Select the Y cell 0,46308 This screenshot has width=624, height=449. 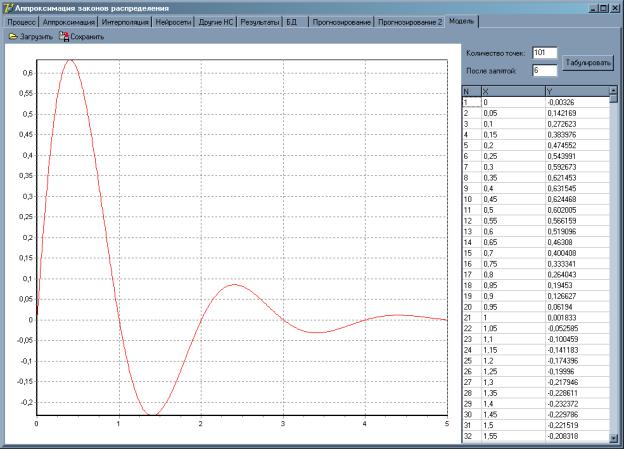[x=577, y=242]
